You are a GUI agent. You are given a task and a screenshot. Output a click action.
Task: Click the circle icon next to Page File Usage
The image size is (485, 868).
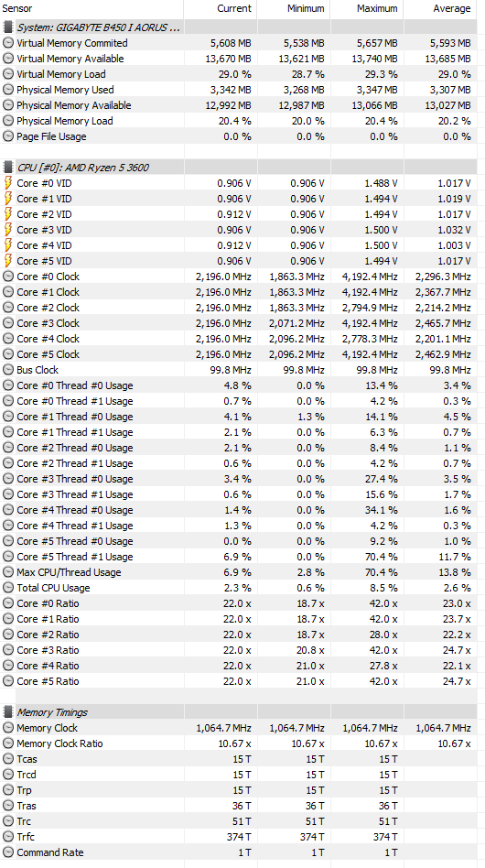7,136
